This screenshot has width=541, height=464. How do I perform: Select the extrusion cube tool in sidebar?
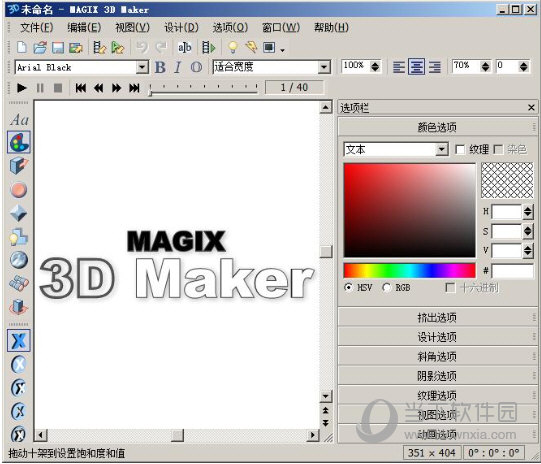click(19, 166)
